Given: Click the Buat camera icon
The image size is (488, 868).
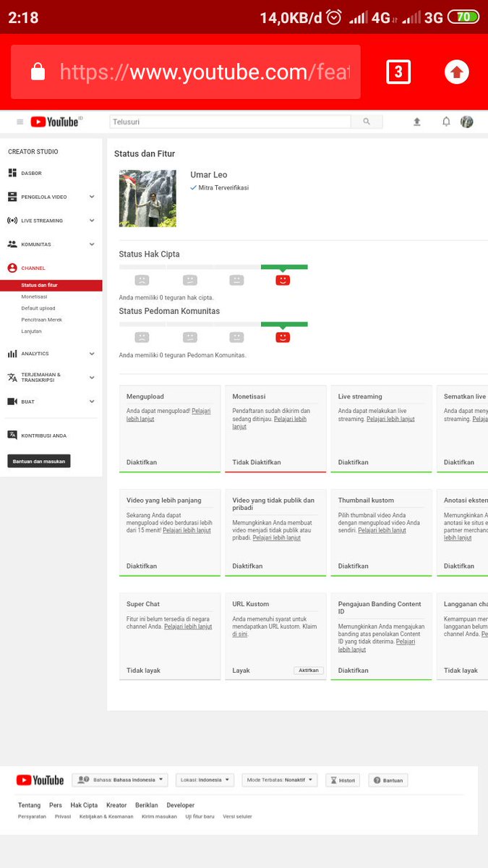Looking at the screenshot, I should pyautogui.click(x=12, y=401).
